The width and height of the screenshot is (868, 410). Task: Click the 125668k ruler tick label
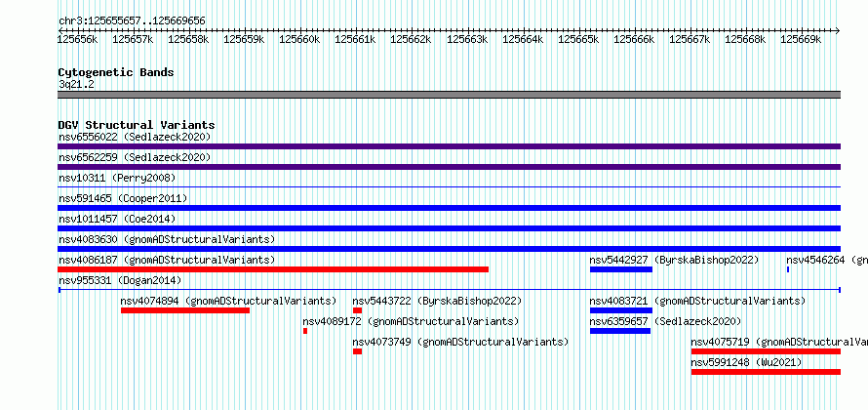click(745, 39)
